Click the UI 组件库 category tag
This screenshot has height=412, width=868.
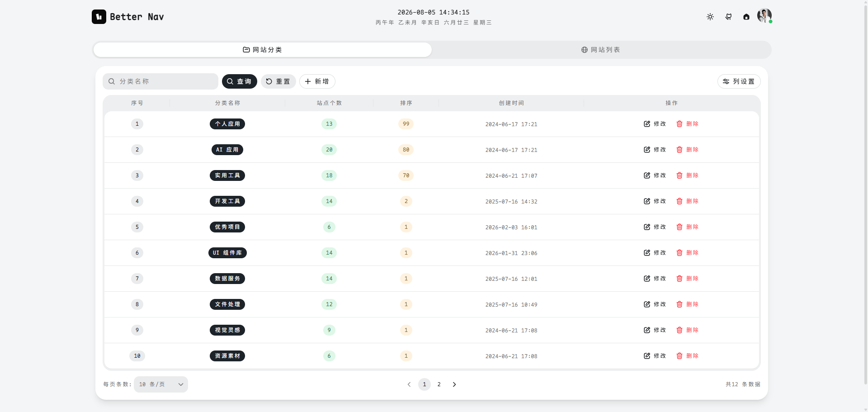point(227,253)
